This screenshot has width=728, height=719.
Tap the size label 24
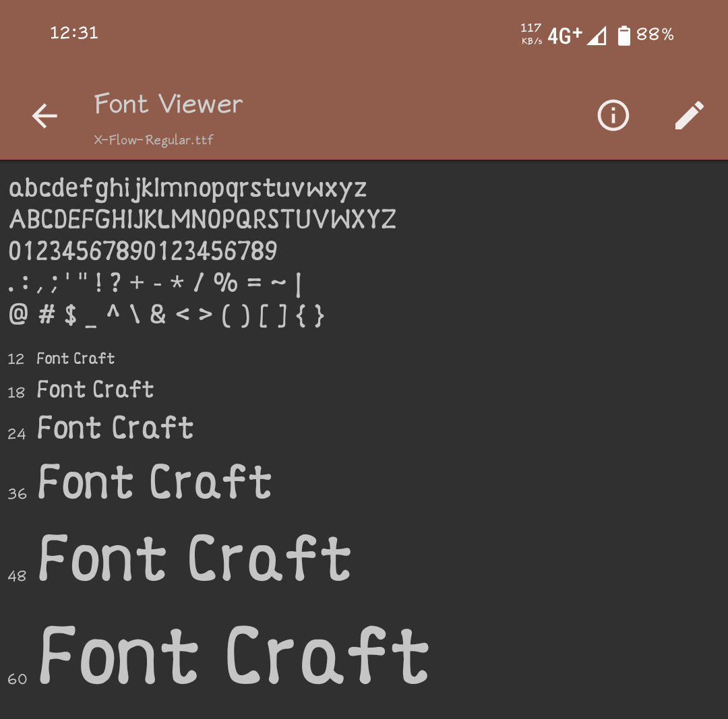17,434
